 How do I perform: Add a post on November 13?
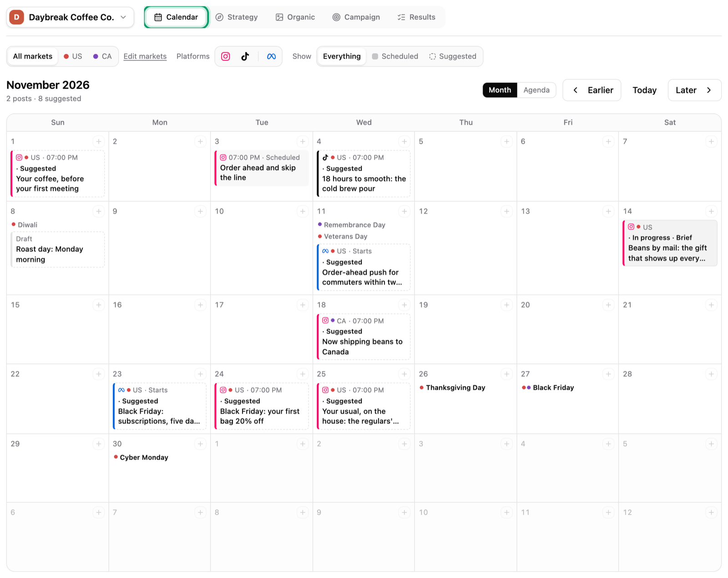point(608,211)
